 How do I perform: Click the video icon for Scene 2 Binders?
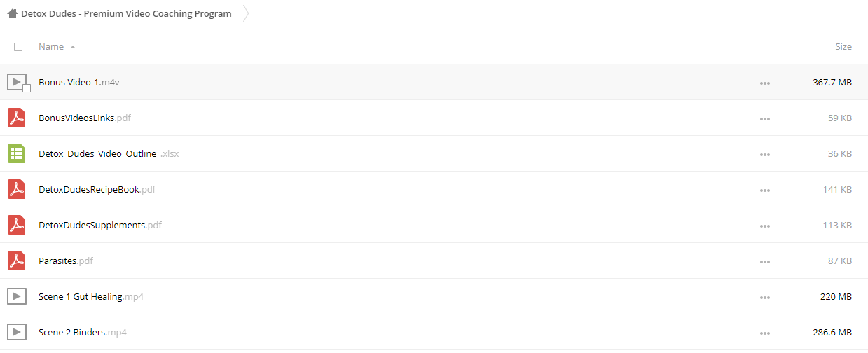coord(17,332)
